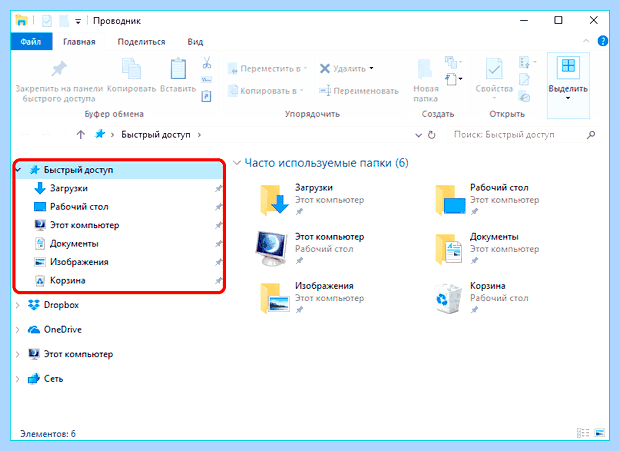
Task: Click the Новая папка icon
Action: click(x=425, y=69)
